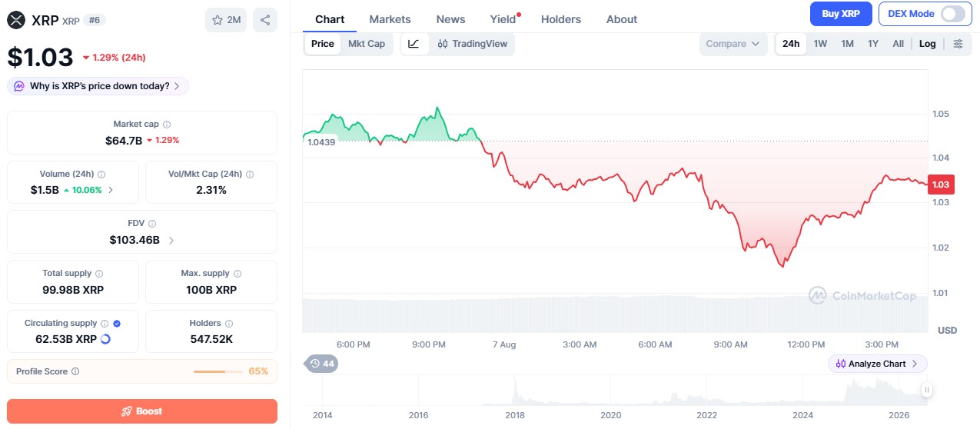Toggle DEX Mode switch
This screenshot has height=429, width=980.
click(x=952, y=14)
